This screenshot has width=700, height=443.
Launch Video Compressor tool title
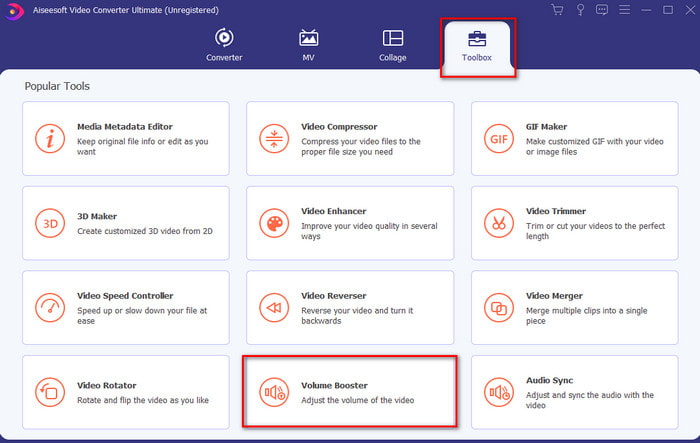(339, 127)
